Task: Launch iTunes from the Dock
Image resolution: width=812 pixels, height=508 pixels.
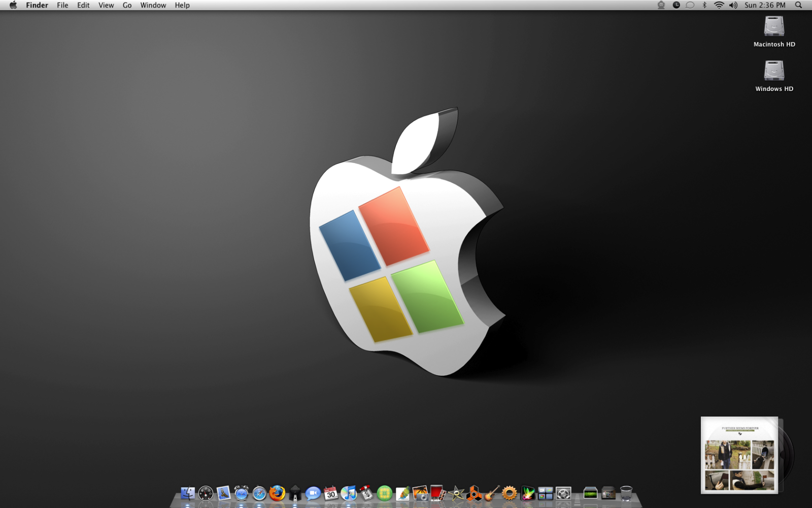Action: click(349, 493)
